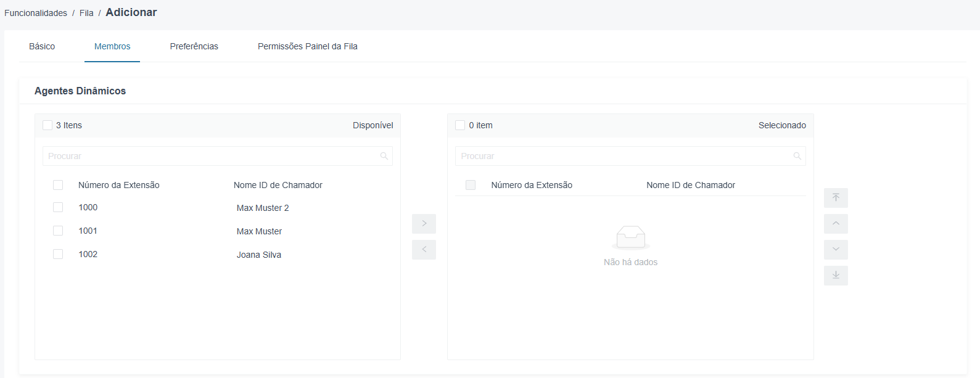
Task: Switch to the Básico tab
Action: [42, 46]
